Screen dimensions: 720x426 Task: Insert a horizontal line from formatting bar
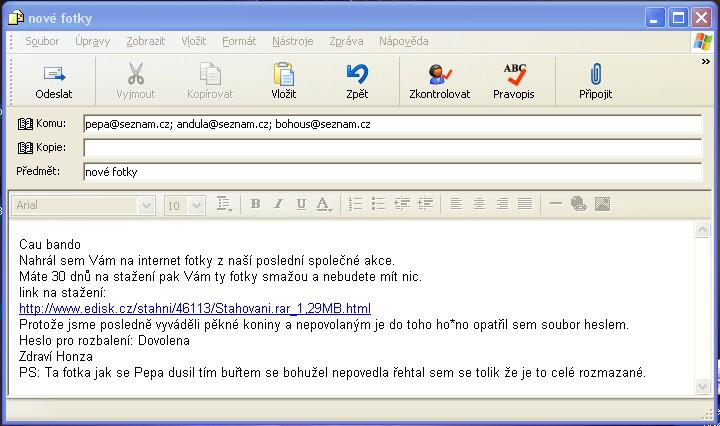(x=556, y=204)
